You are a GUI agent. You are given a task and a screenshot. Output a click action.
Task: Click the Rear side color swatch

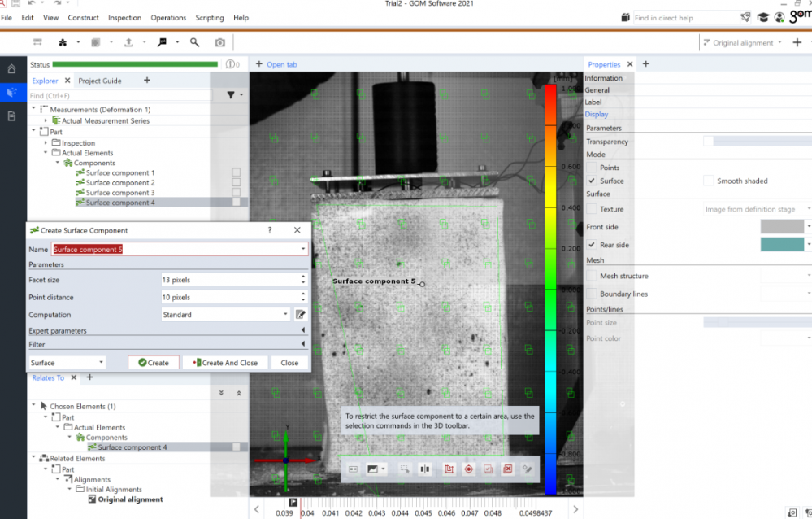[x=781, y=245]
